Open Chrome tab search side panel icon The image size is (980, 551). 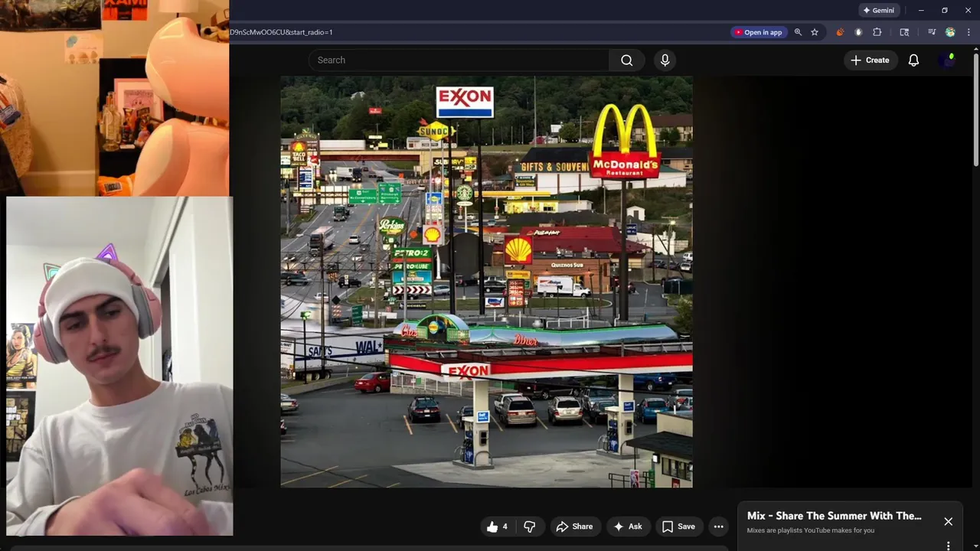coord(904,32)
